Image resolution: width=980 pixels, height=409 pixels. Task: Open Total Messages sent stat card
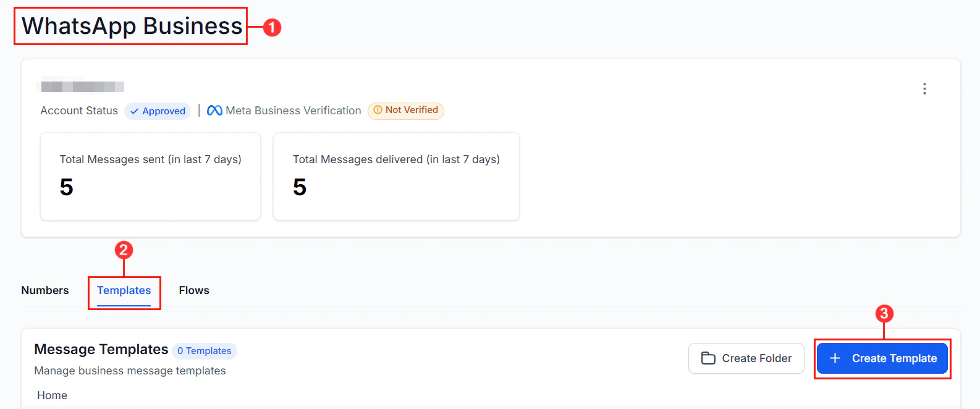(x=150, y=176)
